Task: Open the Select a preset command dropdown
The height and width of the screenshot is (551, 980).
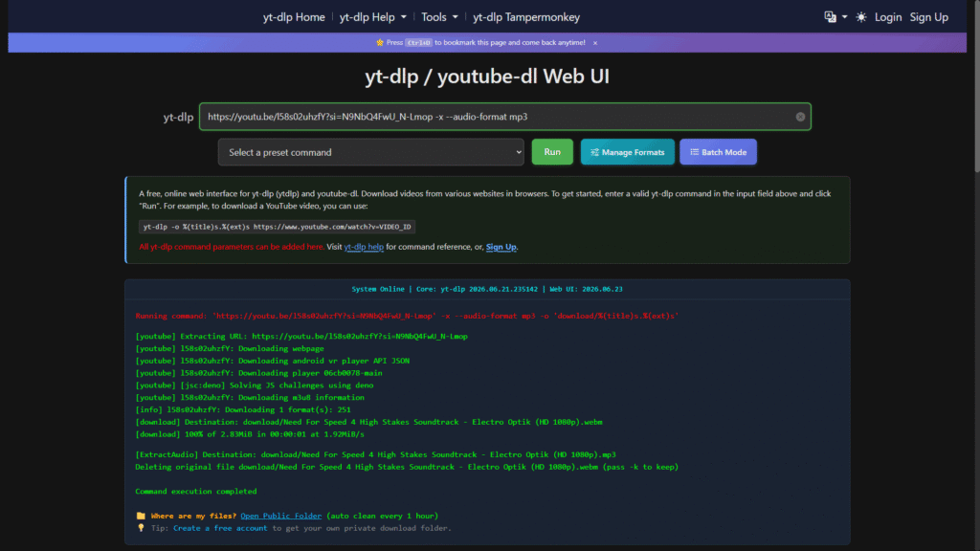Action: click(370, 152)
